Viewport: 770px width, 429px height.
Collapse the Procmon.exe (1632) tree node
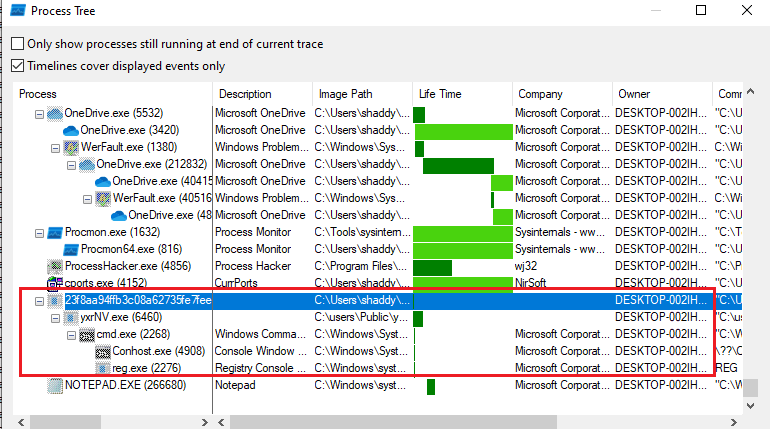coord(39,233)
